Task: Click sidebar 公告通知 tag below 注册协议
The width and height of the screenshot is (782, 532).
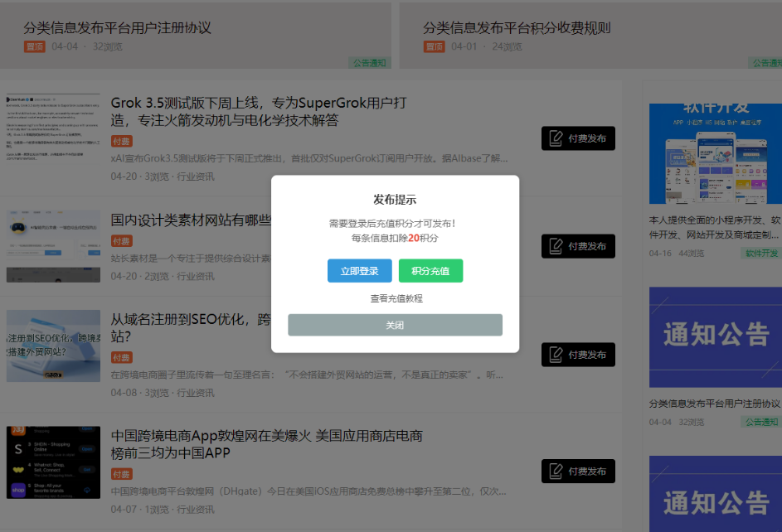Action: point(761,422)
